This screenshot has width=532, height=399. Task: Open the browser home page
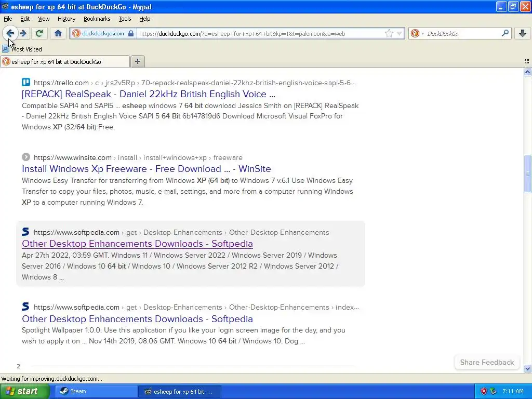tap(58, 33)
